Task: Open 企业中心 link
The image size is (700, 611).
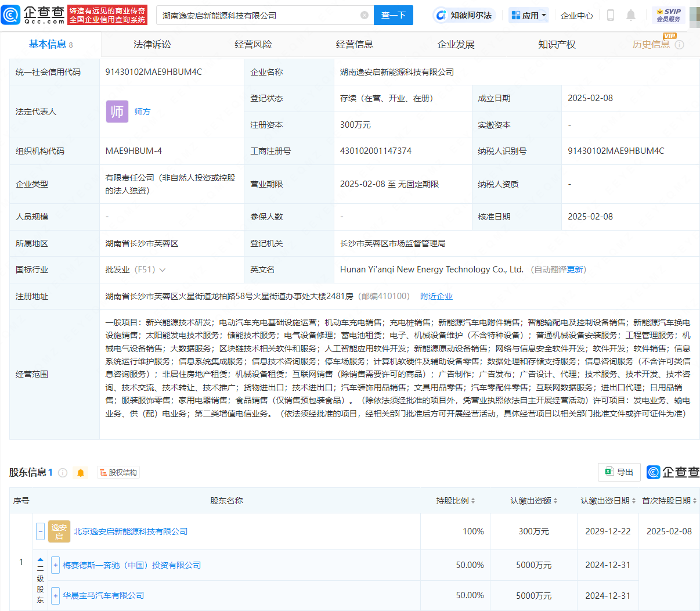Action: coord(577,16)
